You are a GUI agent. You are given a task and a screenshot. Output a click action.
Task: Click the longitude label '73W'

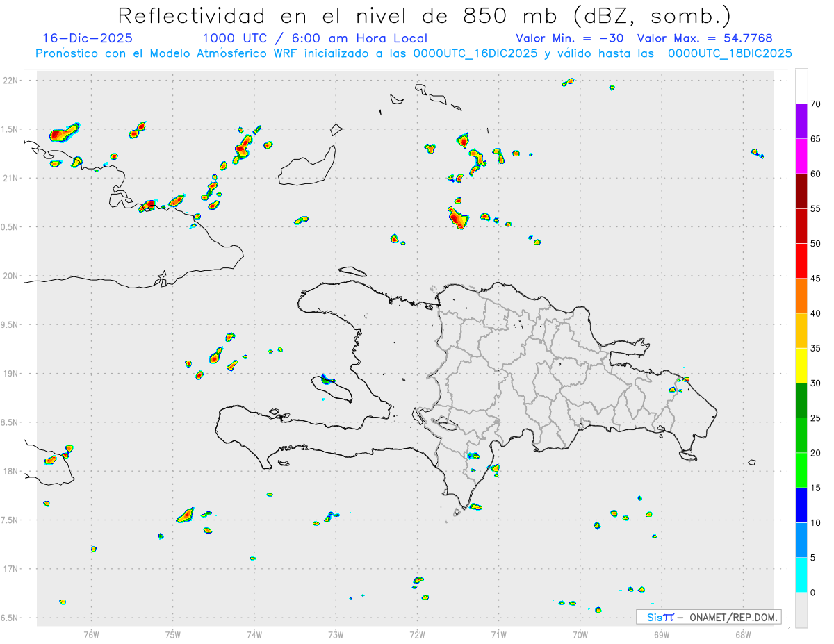[336, 635]
